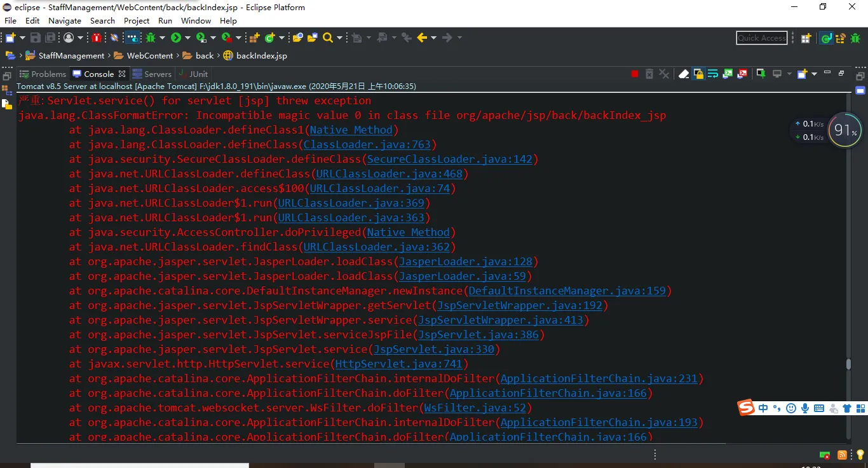Open the Sogou input icon in the tray
The height and width of the screenshot is (468, 868).
(745, 408)
